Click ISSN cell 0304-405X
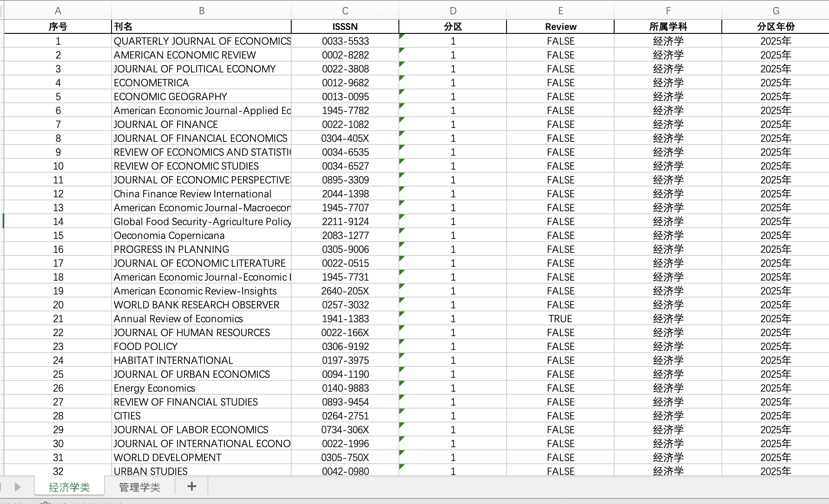This screenshot has height=504, width=829. 345,138
